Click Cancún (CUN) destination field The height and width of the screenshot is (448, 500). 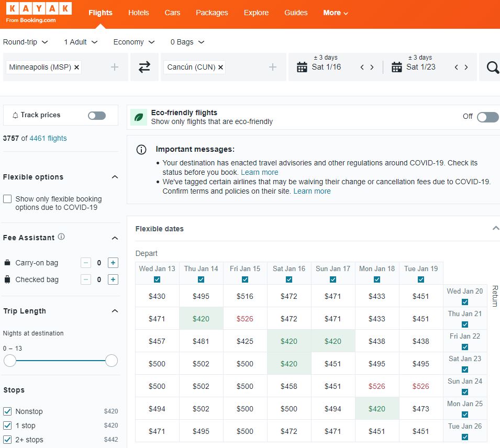coord(223,67)
